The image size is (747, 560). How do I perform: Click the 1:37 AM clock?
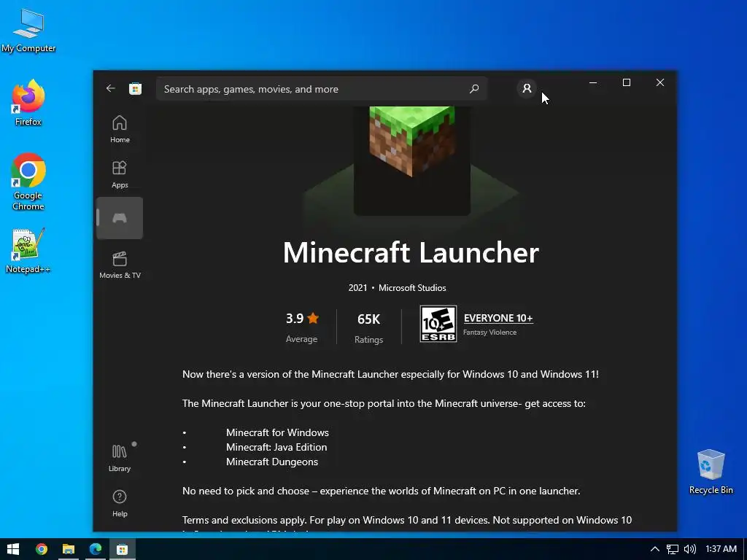pyautogui.click(x=721, y=549)
